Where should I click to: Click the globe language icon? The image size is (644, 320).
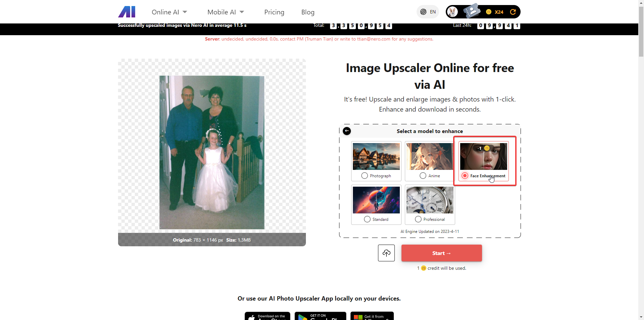point(423,12)
